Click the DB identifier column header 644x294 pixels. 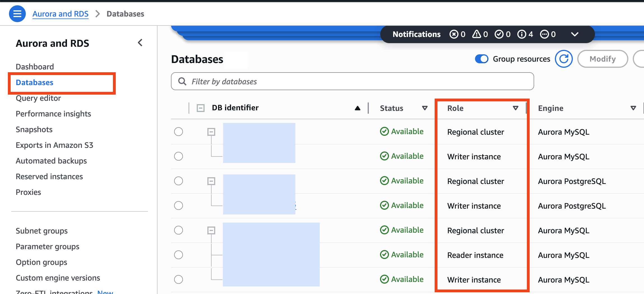(235, 108)
